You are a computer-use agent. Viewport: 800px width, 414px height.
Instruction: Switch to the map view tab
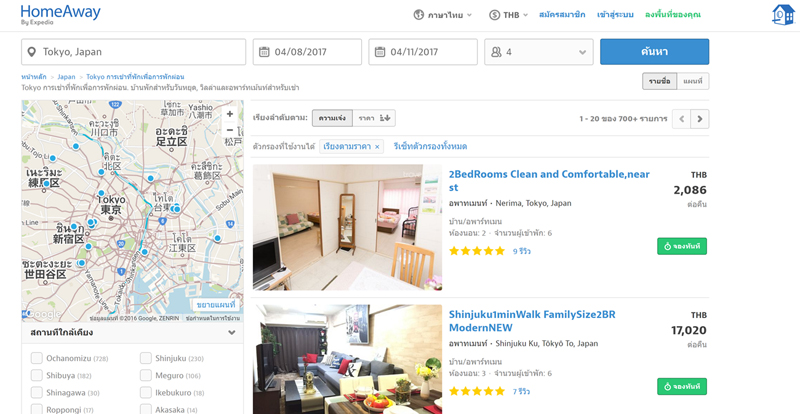693,81
